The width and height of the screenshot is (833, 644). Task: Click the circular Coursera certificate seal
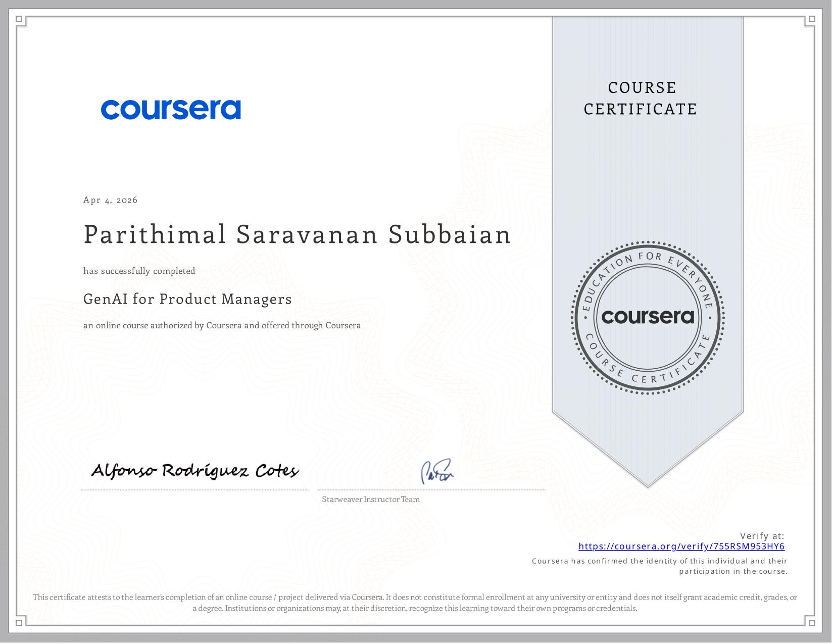(648, 318)
